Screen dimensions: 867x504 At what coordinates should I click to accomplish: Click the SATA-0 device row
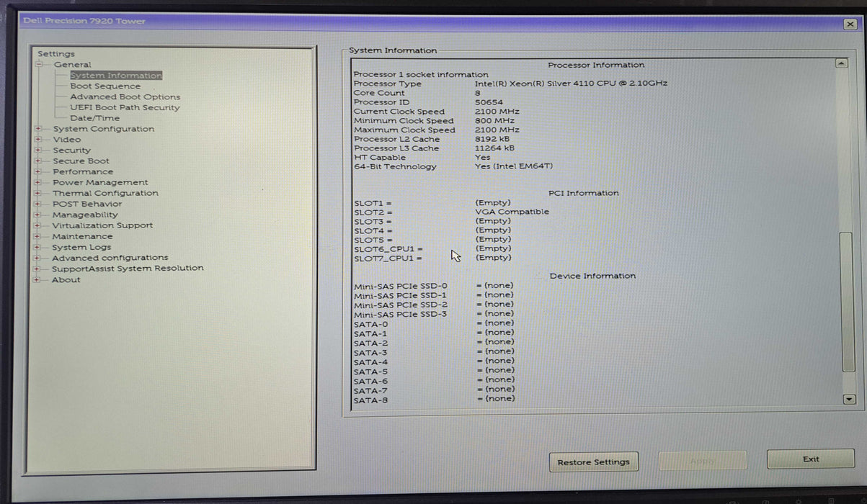click(x=434, y=324)
